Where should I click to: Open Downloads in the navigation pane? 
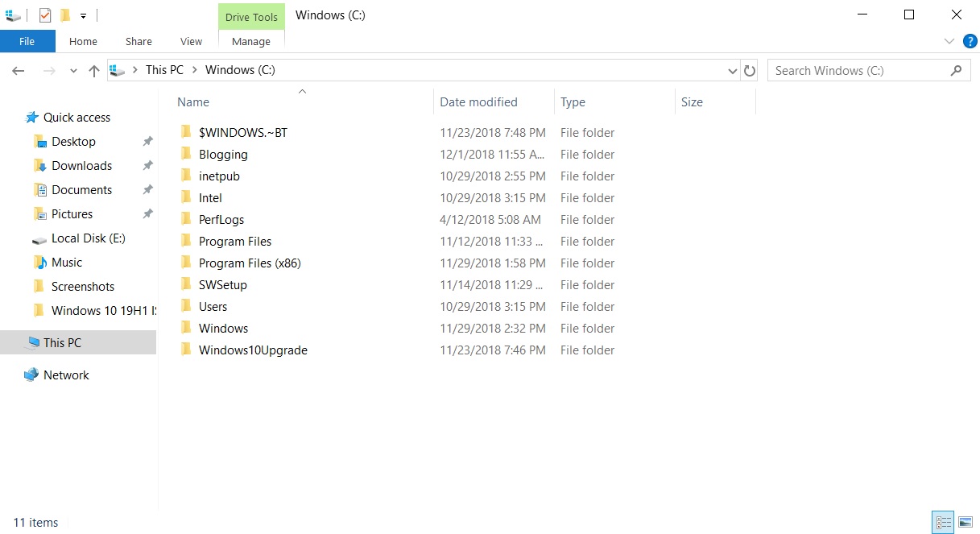(81, 165)
